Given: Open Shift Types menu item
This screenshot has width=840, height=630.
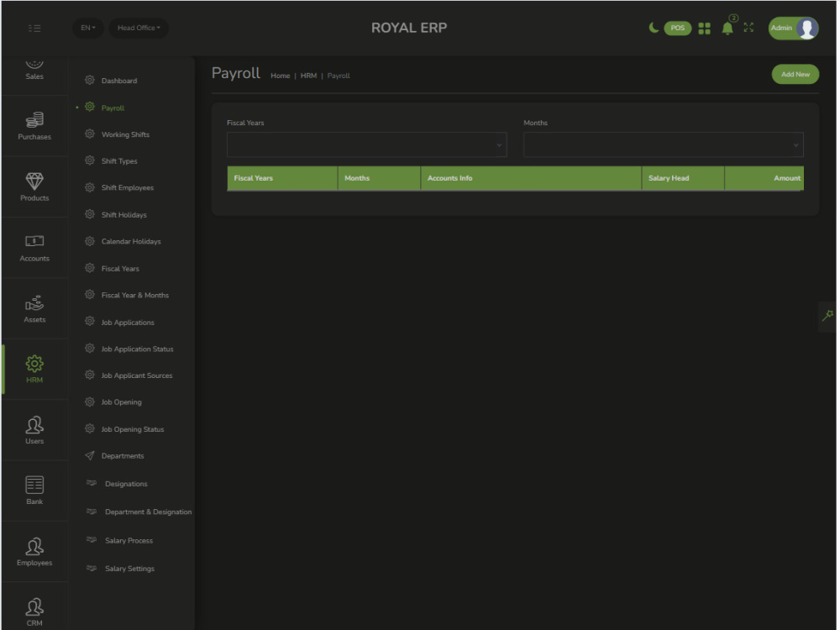Looking at the screenshot, I should 119,161.
